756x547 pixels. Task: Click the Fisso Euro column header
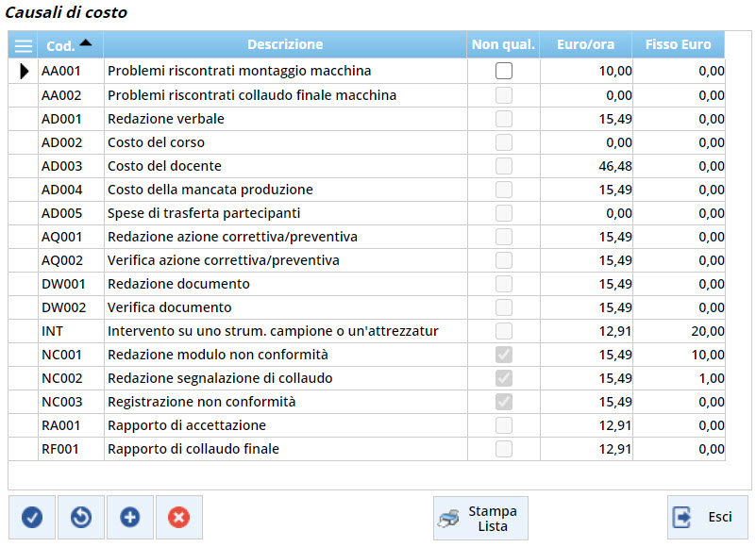678,44
